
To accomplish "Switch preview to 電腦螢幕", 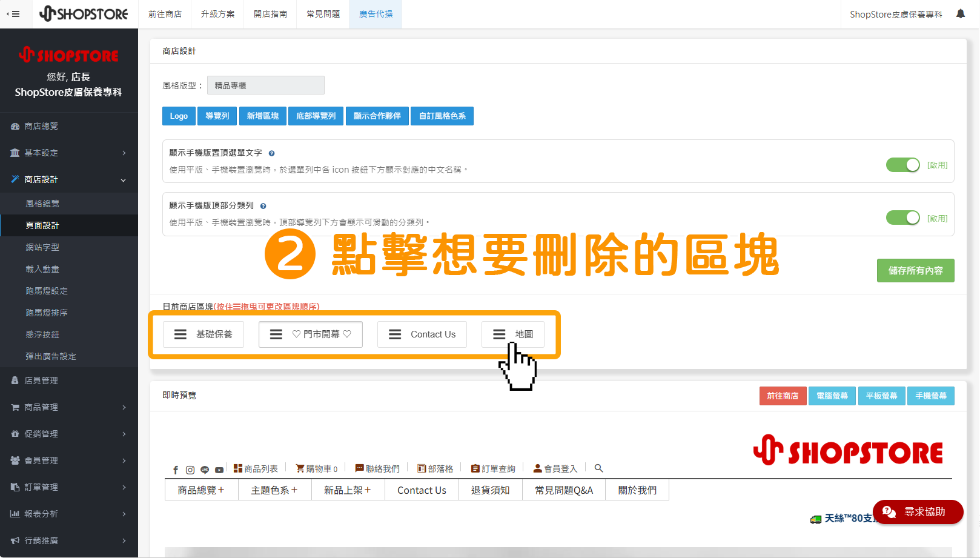I will coord(832,396).
